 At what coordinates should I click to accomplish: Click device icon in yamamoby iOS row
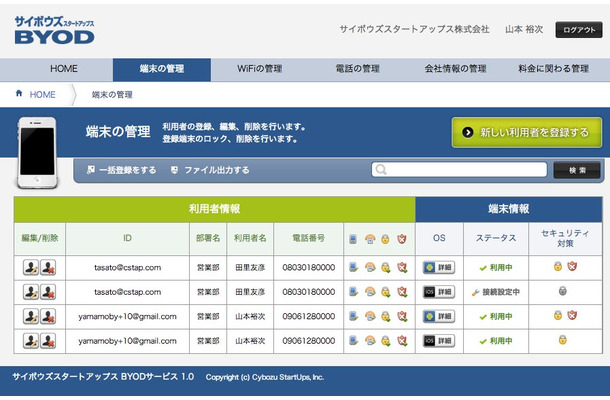click(x=353, y=341)
